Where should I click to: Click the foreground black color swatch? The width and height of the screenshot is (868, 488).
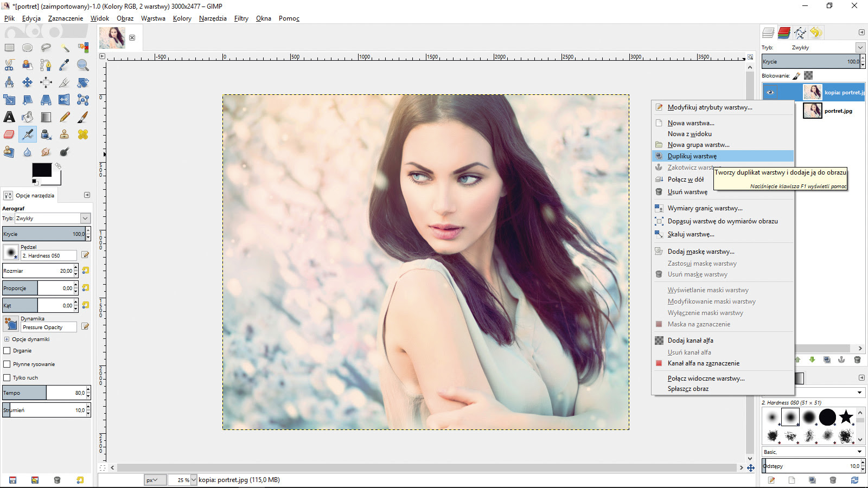(x=41, y=170)
